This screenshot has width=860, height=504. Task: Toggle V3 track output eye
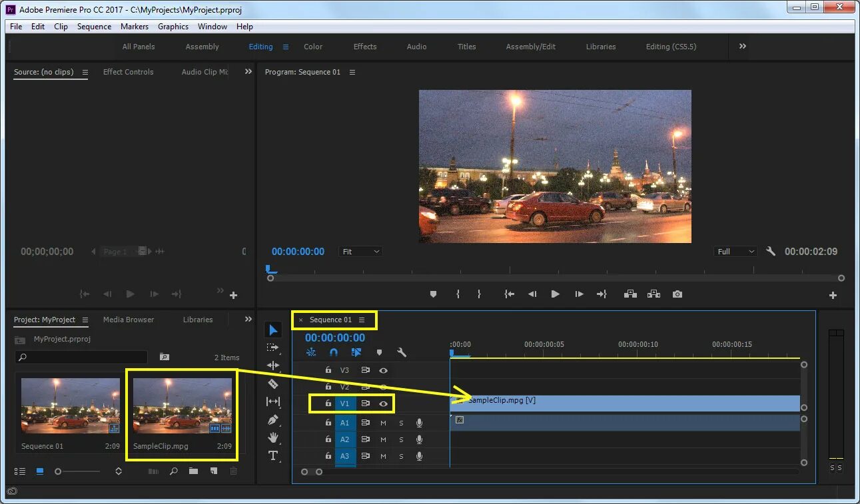pyautogui.click(x=383, y=370)
